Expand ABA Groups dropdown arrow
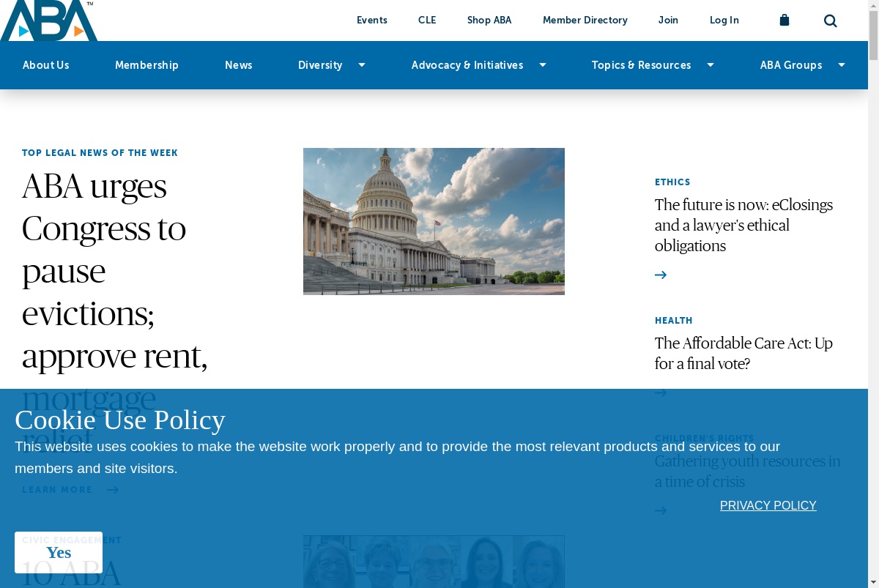The image size is (879, 588). coord(842,65)
